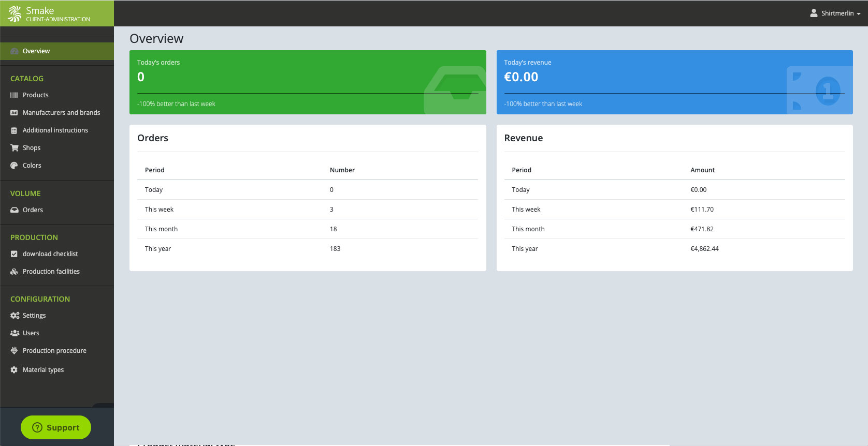Click the CONFIGURATION section heading
This screenshot has width=868, height=446.
point(40,299)
